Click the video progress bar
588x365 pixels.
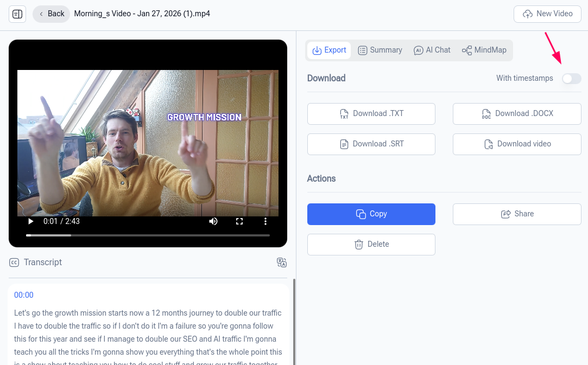tap(148, 235)
